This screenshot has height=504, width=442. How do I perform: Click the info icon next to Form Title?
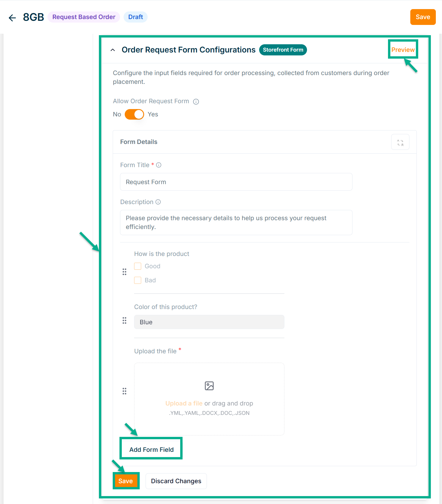point(159,165)
